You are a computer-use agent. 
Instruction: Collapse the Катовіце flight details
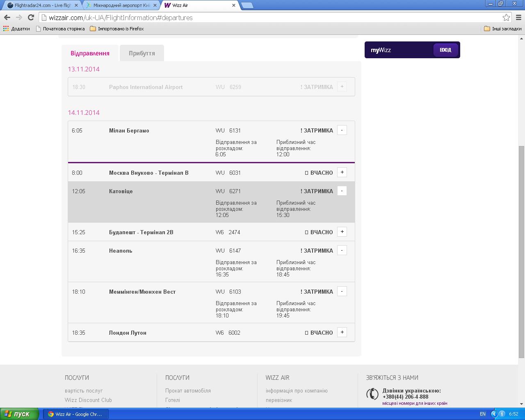click(342, 191)
